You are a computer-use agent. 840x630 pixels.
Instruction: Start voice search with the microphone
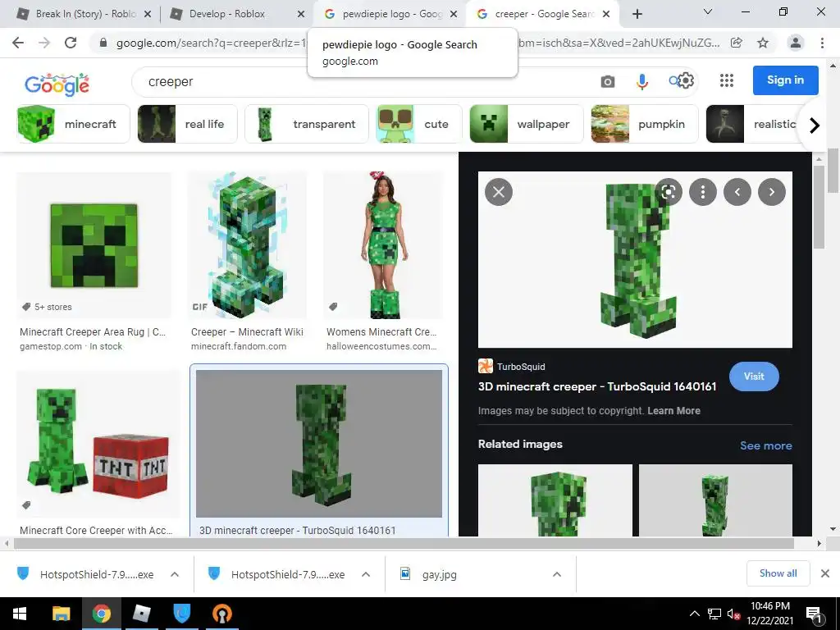pyautogui.click(x=641, y=81)
